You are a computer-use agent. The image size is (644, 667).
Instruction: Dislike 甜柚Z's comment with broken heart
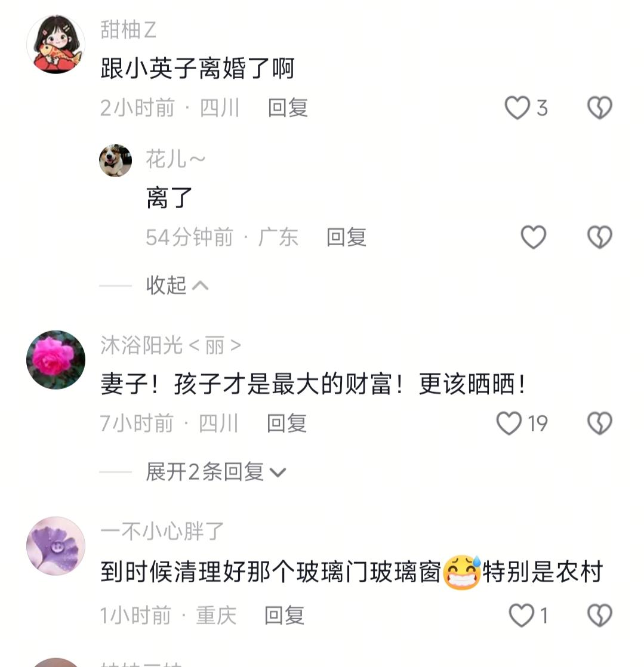click(600, 107)
